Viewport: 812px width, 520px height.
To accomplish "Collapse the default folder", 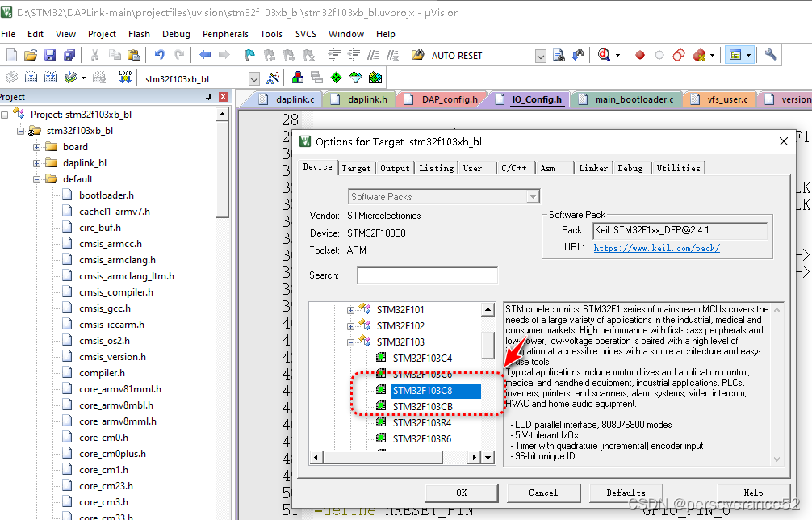I will (37, 179).
